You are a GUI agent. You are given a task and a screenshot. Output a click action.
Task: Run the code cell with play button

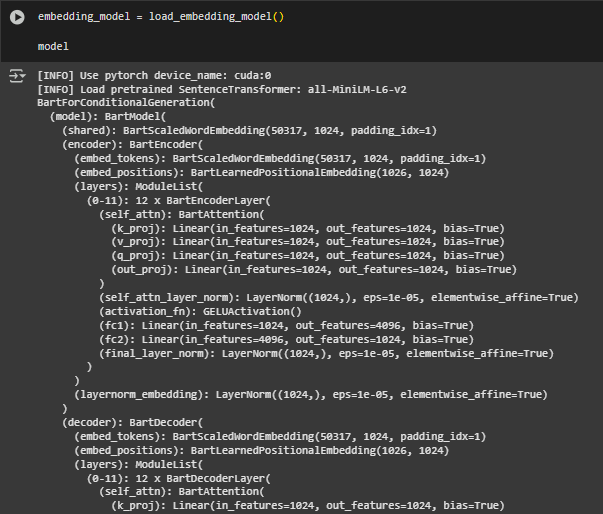pyautogui.click(x=17, y=17)
